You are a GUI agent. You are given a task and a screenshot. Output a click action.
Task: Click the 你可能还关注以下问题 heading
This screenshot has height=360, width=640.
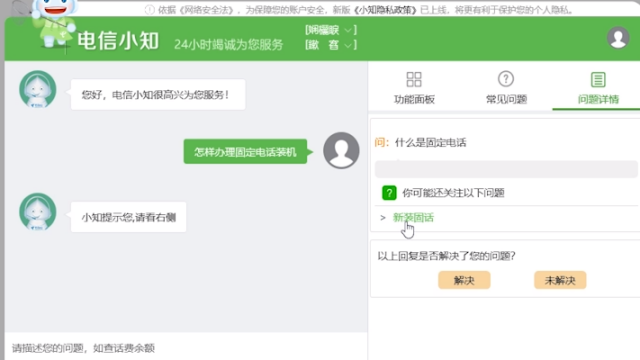pos(453,193)
